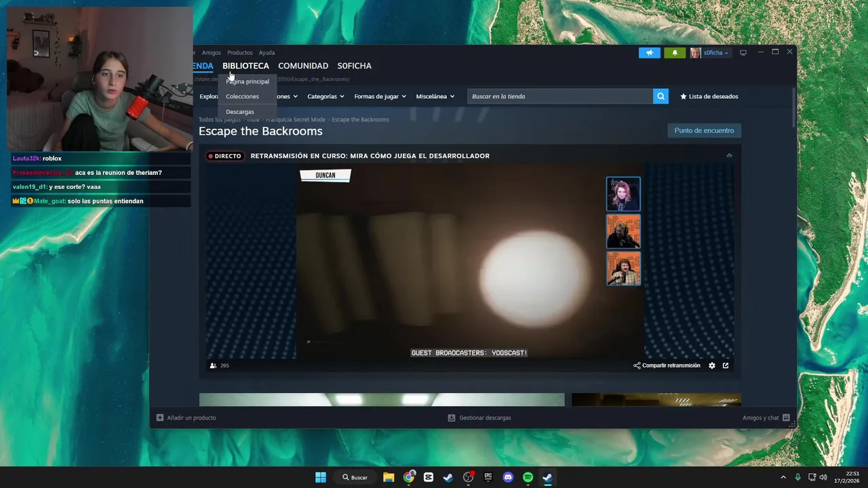Expand the Miscelánea store dropdown
The image size is (868, 488).
435,96
